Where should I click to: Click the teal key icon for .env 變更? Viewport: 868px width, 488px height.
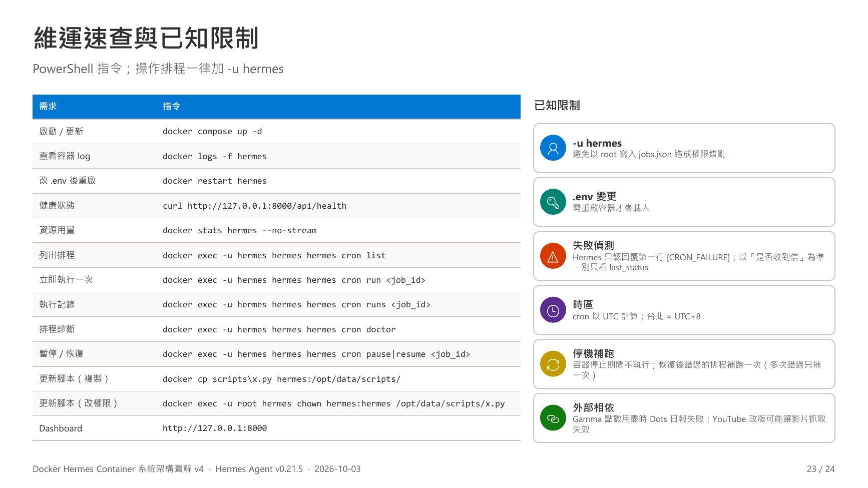coord(553,202)
